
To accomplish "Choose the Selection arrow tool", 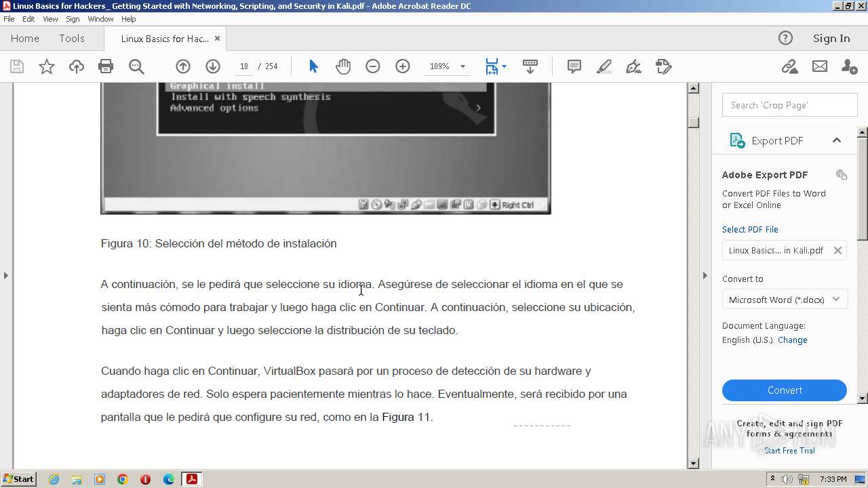I will (313, 66).
